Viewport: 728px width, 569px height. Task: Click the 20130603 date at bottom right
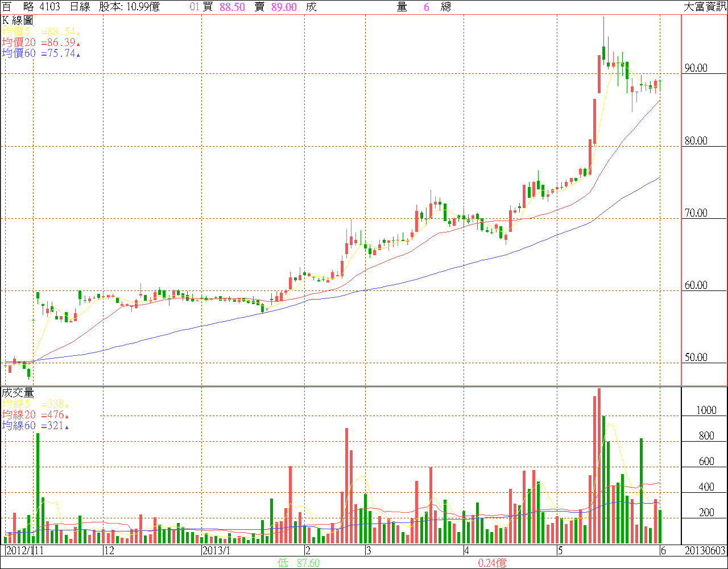[704, 551]
